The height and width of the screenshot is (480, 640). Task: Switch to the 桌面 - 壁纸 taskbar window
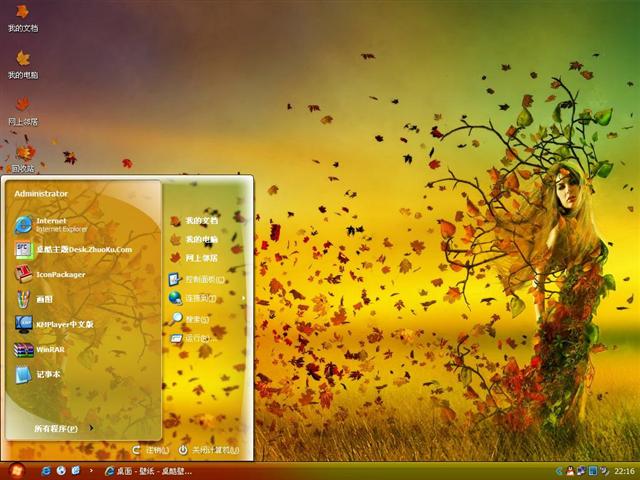148,471
